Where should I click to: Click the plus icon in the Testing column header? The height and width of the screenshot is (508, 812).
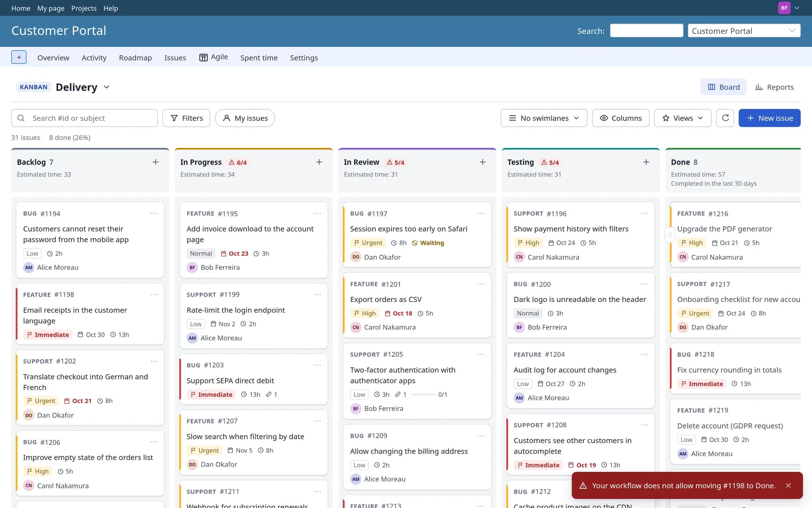pos(646,162)
